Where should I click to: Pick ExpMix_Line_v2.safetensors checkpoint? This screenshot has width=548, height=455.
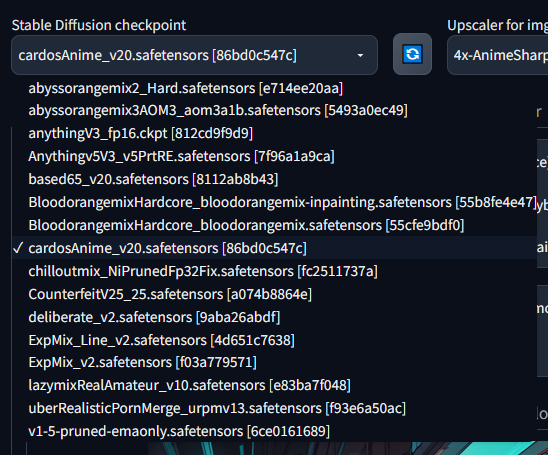coord(274,340)
